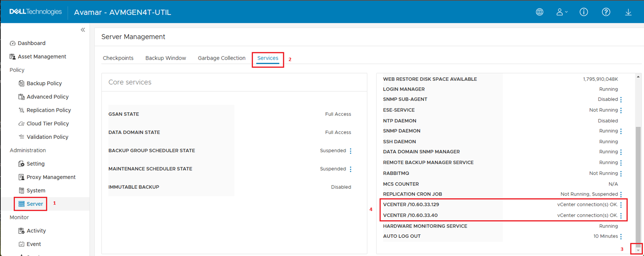Click the Cloud Tier Policy cloud icon
Screen dimensions: 644x256
[21, 124]
